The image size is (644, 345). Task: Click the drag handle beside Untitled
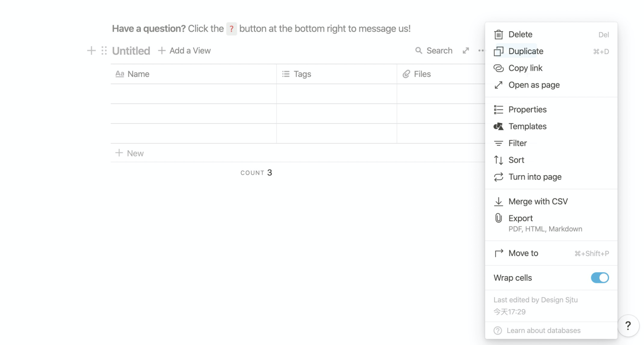(x=104, y=50)
